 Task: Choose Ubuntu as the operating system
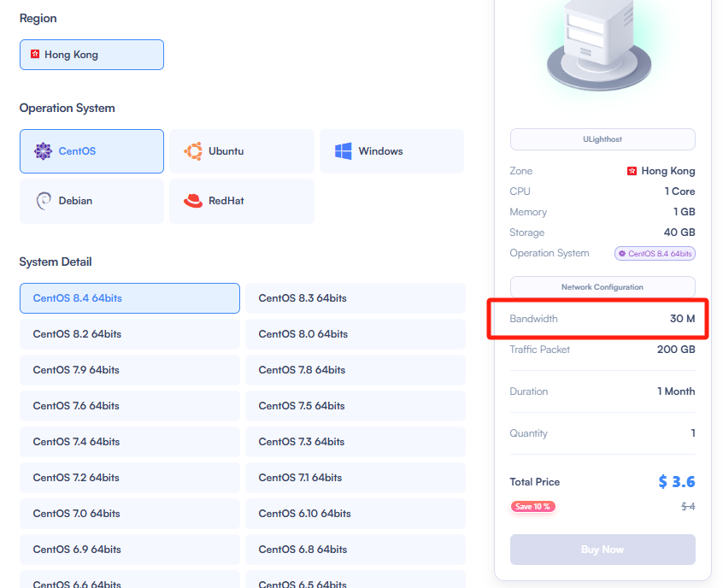242,151
